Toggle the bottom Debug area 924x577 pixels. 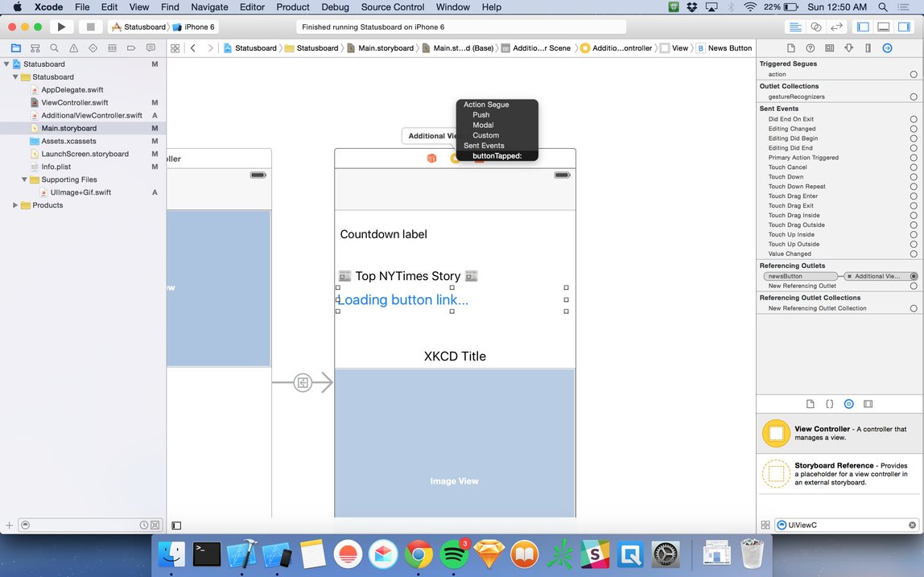(x=883, y=27)
